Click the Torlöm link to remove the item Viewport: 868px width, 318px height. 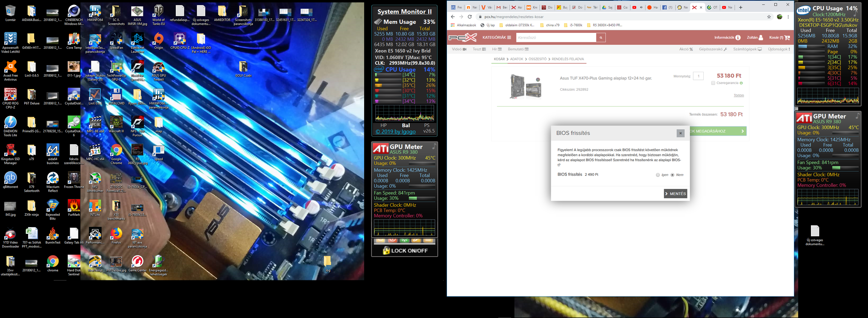pos(738,96)
